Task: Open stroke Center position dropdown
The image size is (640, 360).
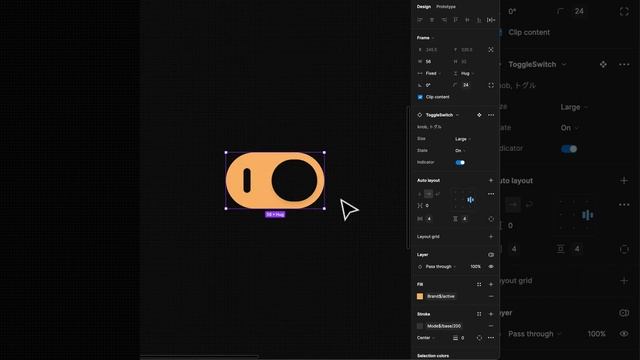Action: [426, 338]
